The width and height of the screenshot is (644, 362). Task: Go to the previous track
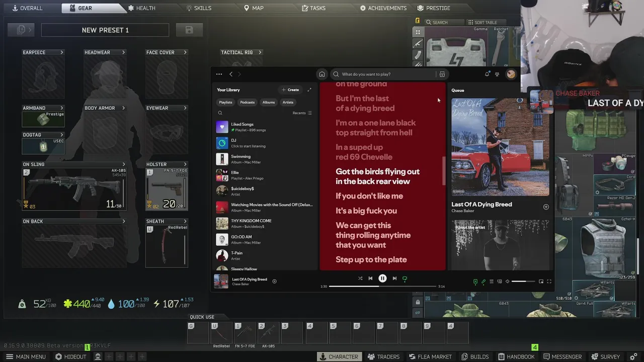tap(370, 278)
